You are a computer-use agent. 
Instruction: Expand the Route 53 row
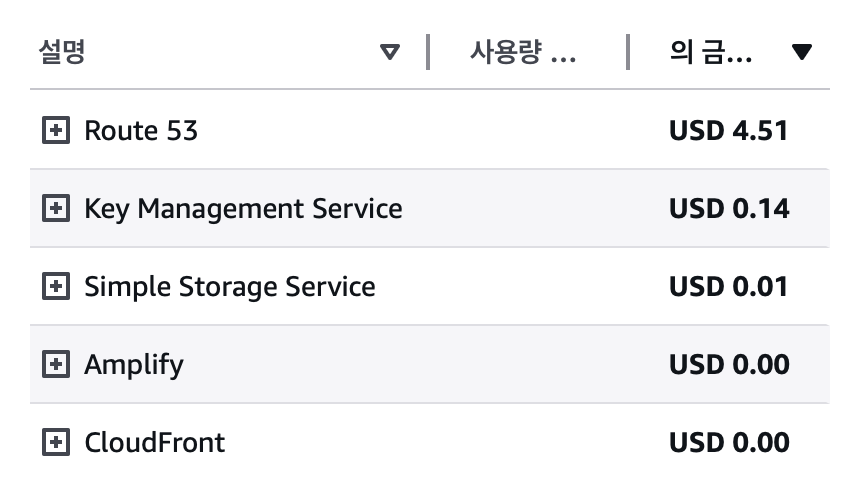56,130
